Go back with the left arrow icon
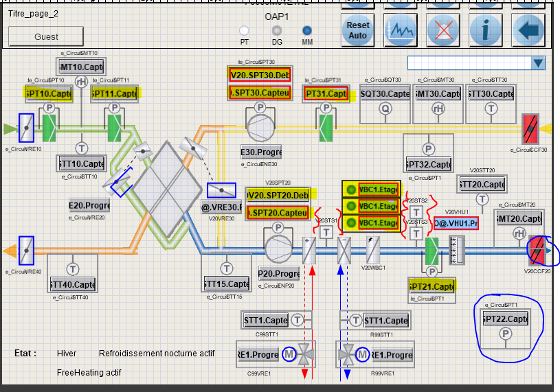Viewport: 560px width, 392px height. click(x=528, y=30)
